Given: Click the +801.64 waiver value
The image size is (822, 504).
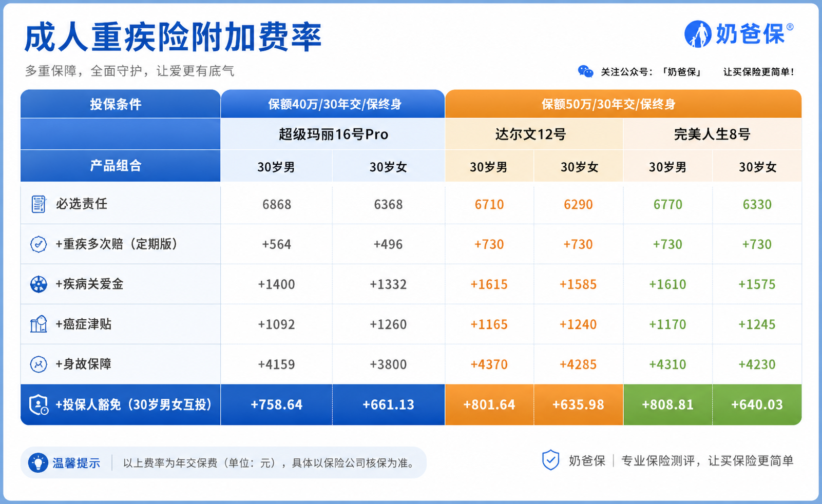Looking at the screenshot, I should click(x=489, y=404).
